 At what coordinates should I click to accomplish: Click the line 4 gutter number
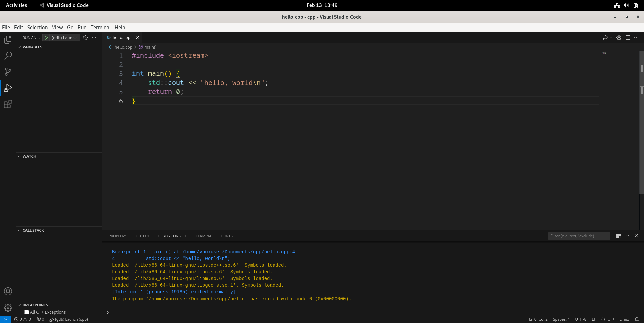click(121, 83)
